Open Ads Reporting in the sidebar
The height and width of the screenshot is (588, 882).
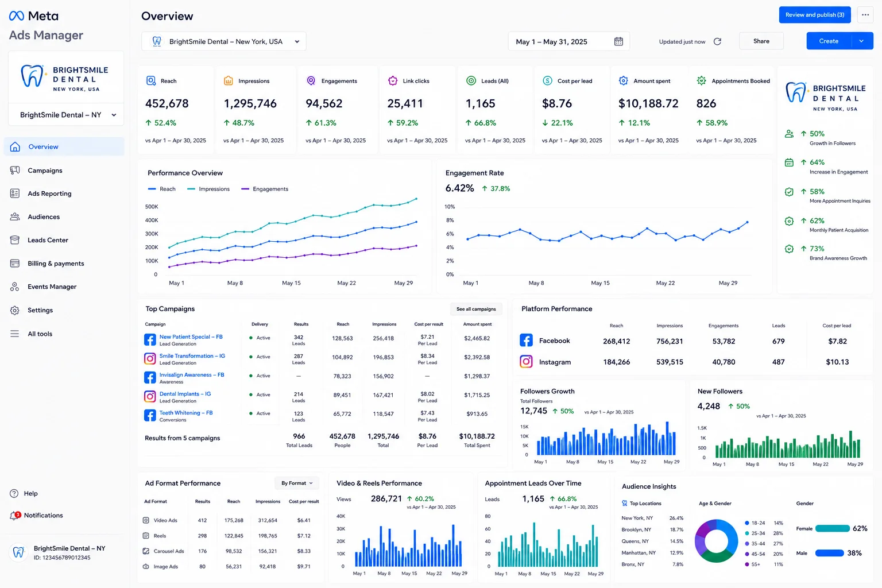(64, 194)
